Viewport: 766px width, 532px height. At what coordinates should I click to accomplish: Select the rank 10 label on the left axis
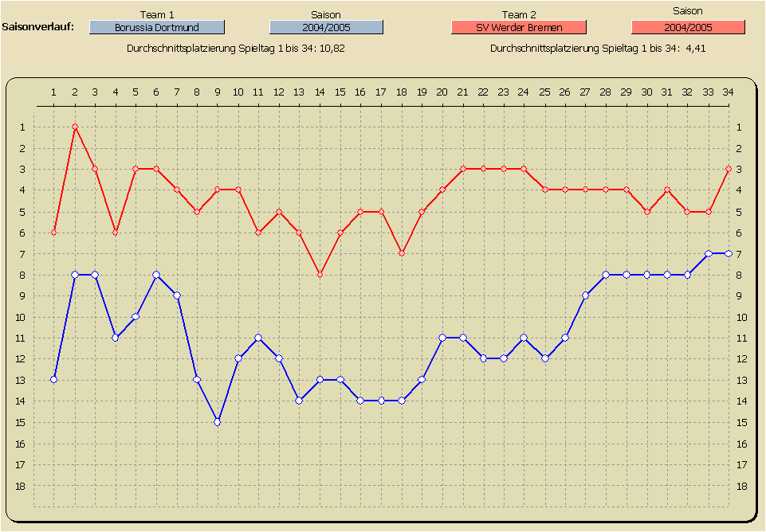click(20, 317)
